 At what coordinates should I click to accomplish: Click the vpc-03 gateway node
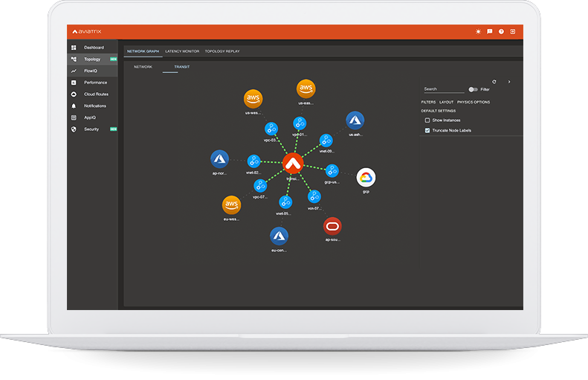pos(271,129)
